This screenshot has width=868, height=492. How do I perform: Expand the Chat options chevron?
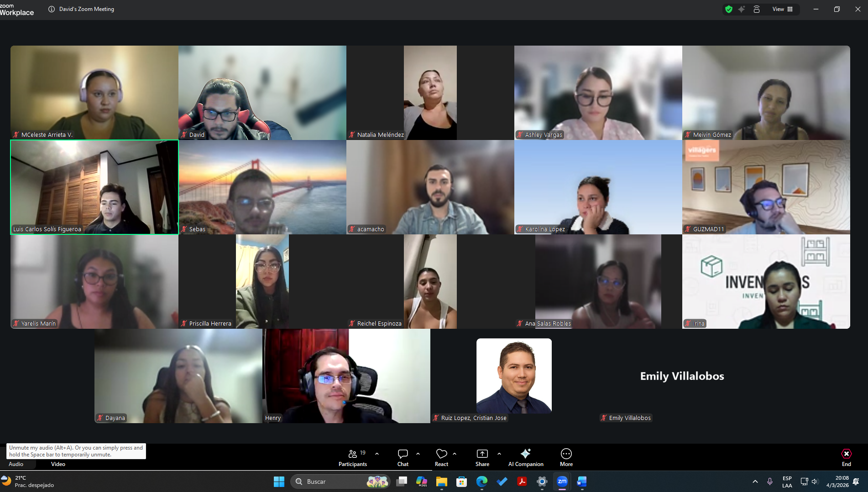[x=418, y=454]
